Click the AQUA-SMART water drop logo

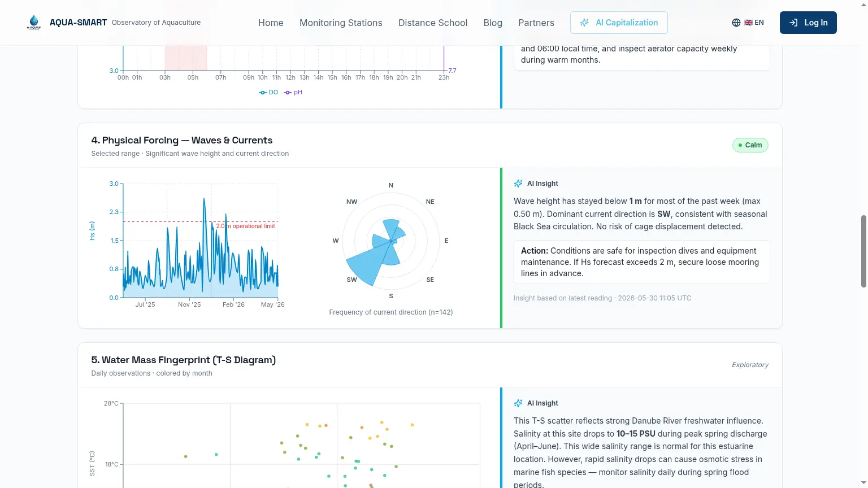coord(34,23)
